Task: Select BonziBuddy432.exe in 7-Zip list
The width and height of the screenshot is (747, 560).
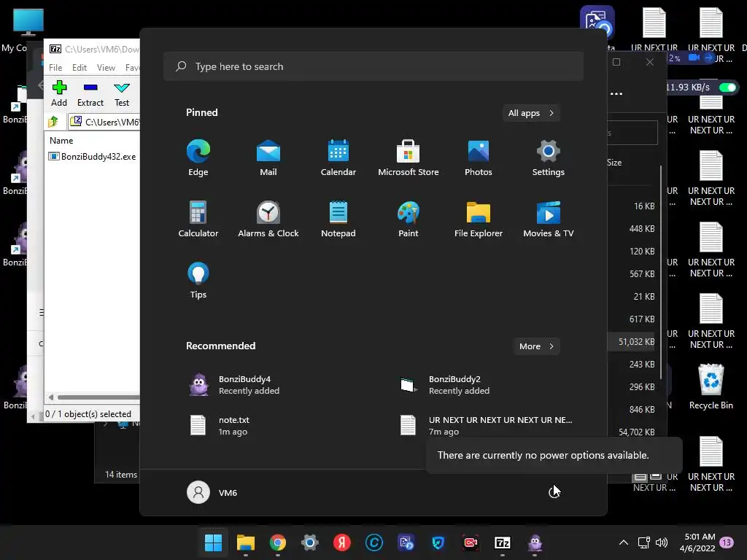Action: click(x=93, y=156)
